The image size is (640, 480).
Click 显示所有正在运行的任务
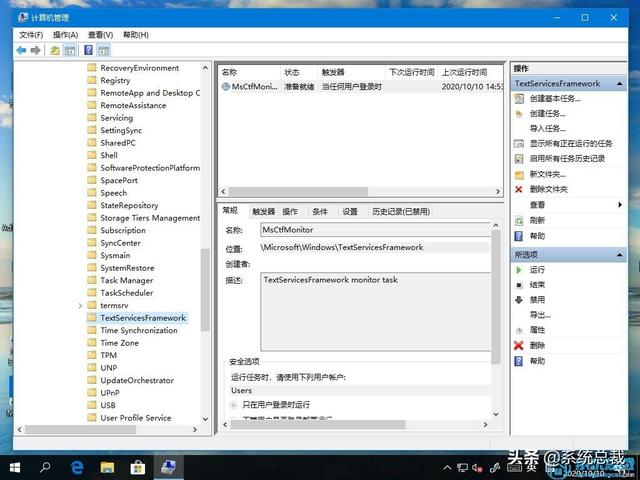point(571,144)
